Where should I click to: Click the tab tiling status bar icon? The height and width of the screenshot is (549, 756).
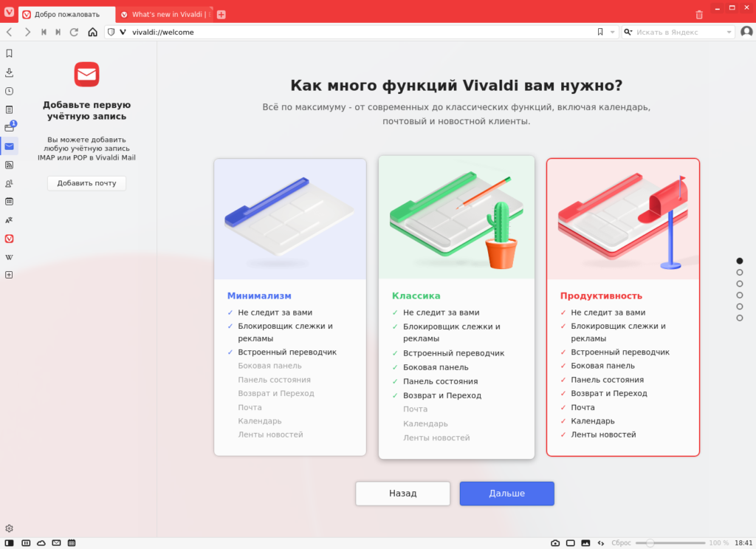(x=26, y=543)
